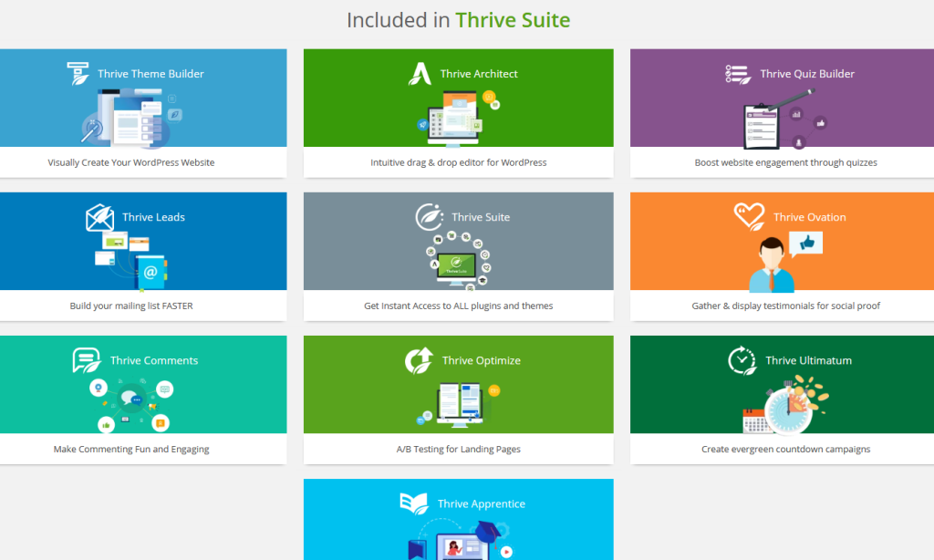Click 'Make Commenting Fun and Engaging' caption
This screenshot has width=934, height=560.
pyautogui.click(x=131, y=450)
